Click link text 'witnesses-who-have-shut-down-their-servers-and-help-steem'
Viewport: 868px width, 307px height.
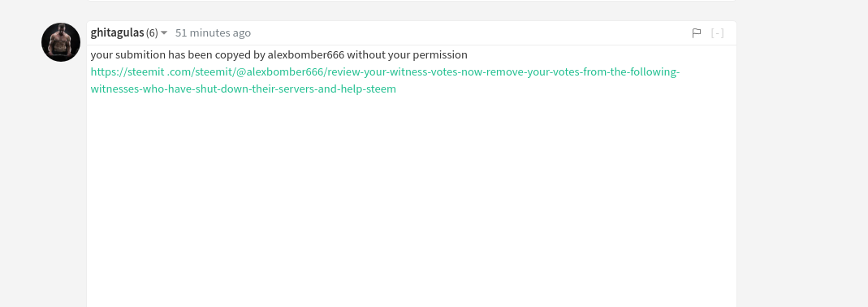[244, 89]
